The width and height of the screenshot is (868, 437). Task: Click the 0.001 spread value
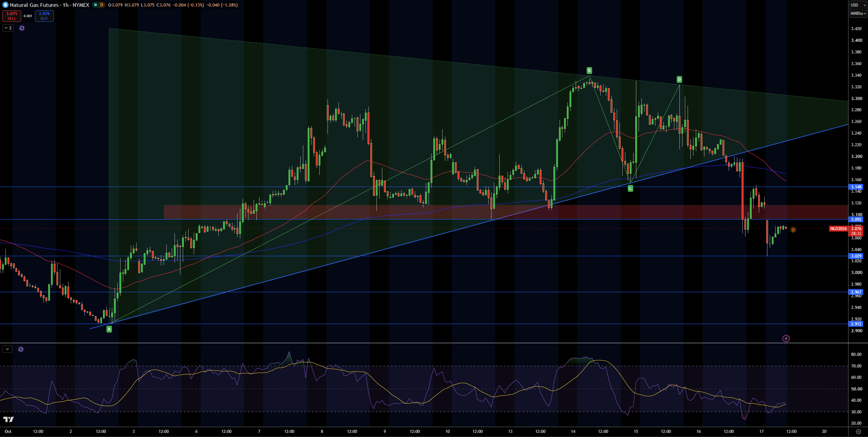(28, 16)
